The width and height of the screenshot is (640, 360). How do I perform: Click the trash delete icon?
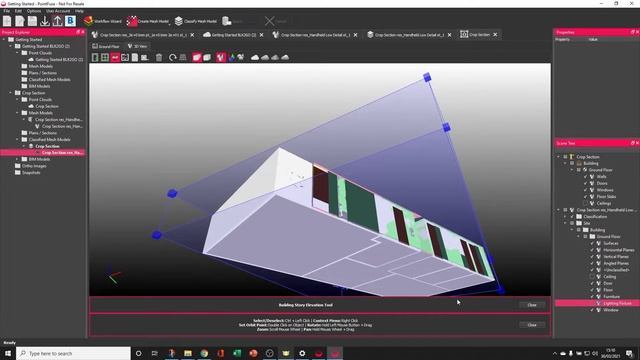tap(159, 58)
